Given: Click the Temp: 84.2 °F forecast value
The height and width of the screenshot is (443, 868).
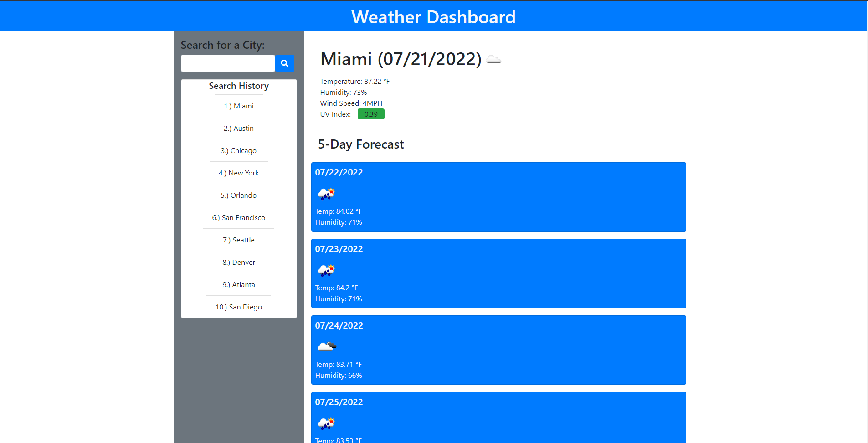Looking at the screenshot, I should 337,288.
